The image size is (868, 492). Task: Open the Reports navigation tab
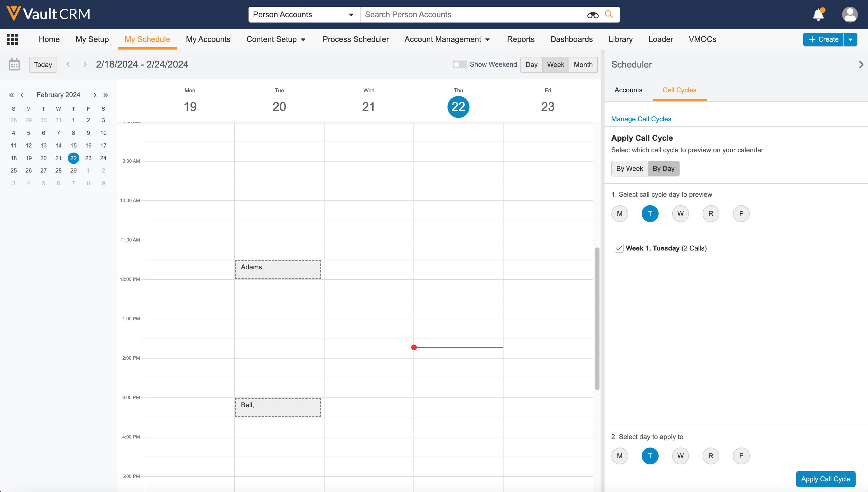520,39
